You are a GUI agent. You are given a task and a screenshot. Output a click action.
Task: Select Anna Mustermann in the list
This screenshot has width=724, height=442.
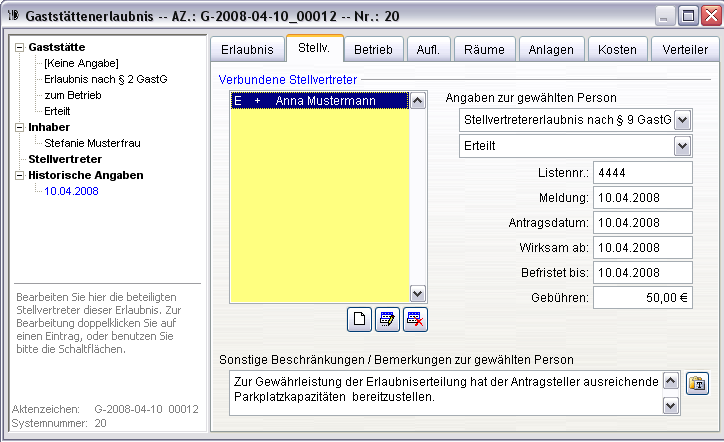click(319, 101)
